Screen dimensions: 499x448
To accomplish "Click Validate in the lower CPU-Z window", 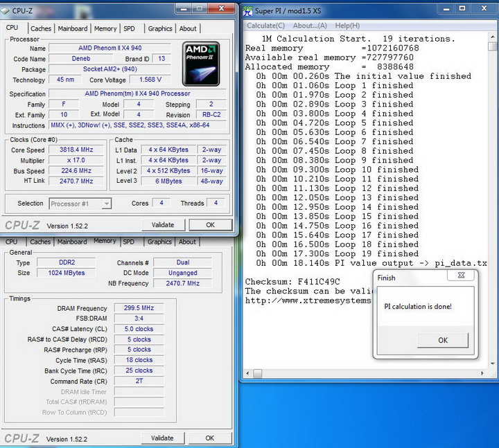I will (162, 438).
